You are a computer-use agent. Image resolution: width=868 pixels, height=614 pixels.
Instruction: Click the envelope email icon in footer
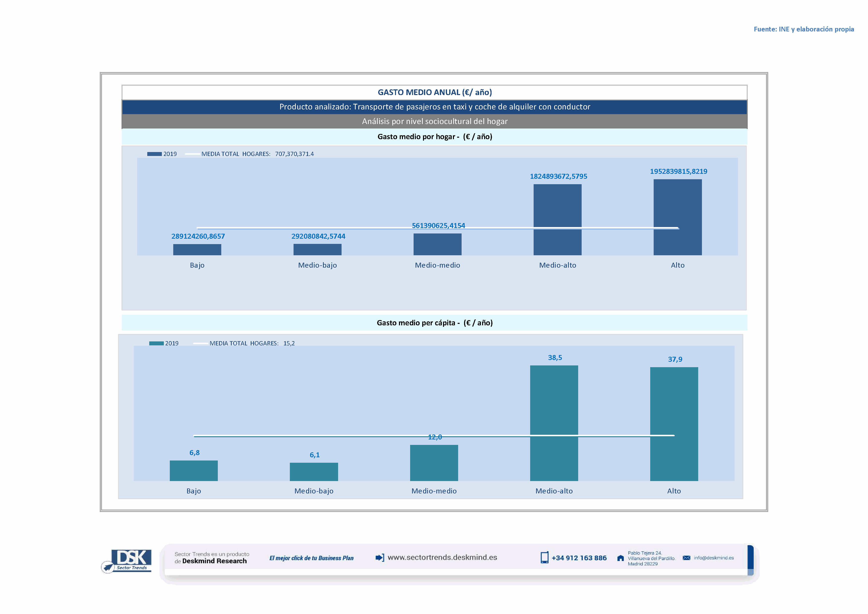[687, 558]
